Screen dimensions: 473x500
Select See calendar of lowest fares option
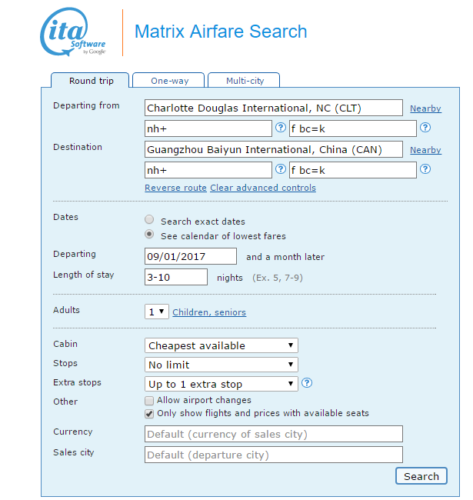(149, 234)
